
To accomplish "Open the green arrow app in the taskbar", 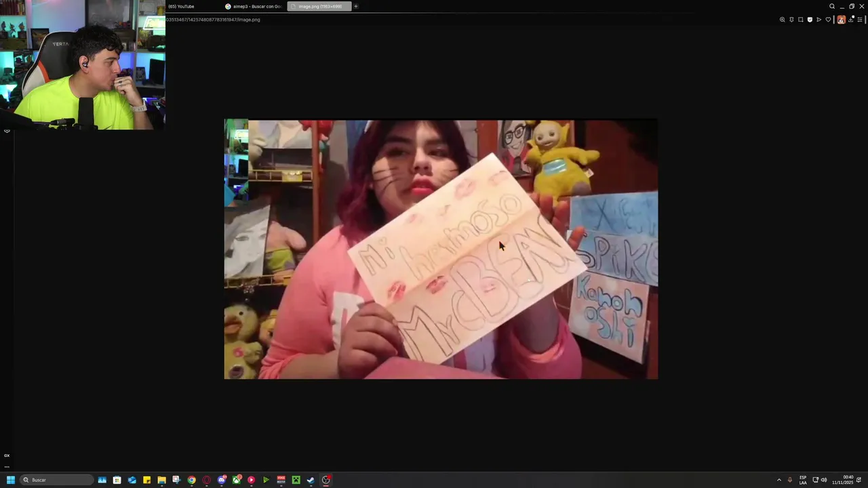I will pos(267,480).
